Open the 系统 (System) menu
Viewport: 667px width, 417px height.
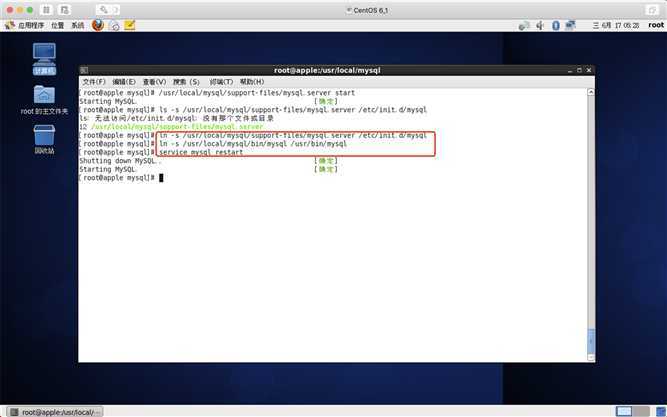pos(77,26)
